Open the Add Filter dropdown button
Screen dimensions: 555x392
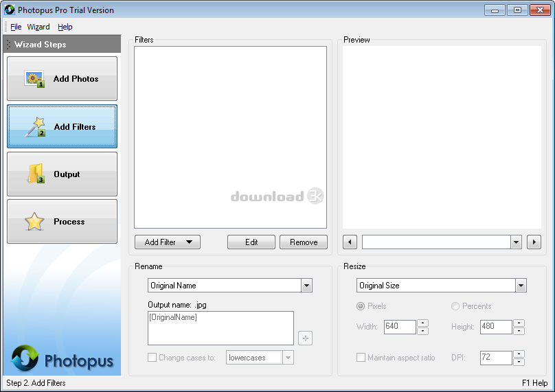tap(168, 242)
